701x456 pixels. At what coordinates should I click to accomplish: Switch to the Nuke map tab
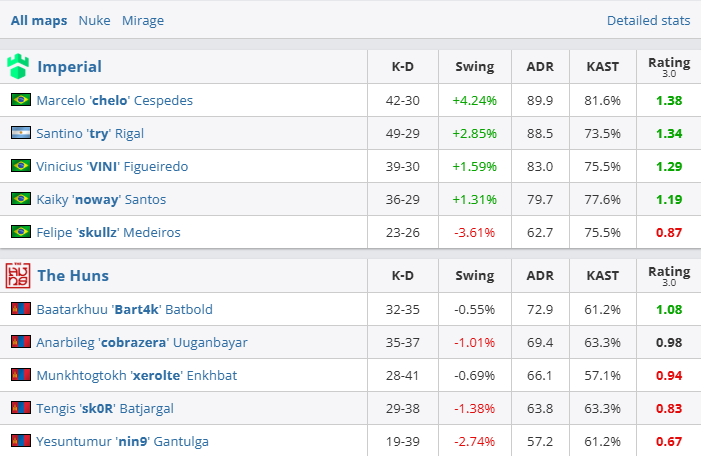pyautogui.click(x=94, y=20)
